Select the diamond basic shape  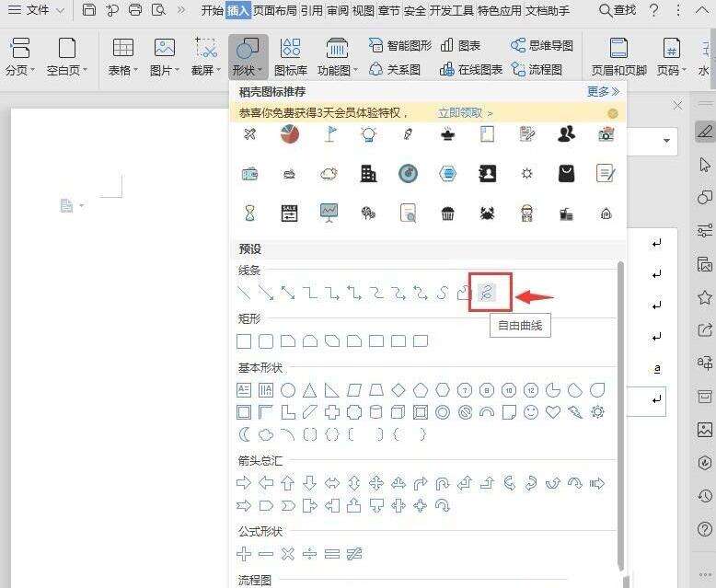(x=398, y=390)
